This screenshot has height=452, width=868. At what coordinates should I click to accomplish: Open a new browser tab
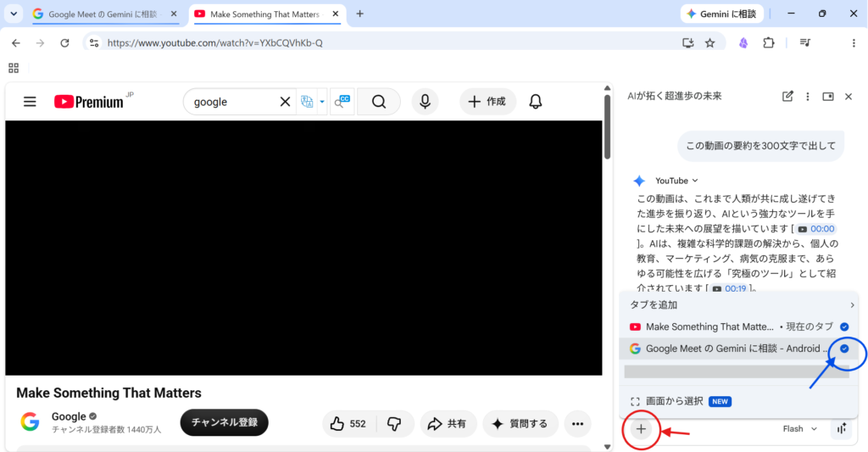[x=359, y=14]
